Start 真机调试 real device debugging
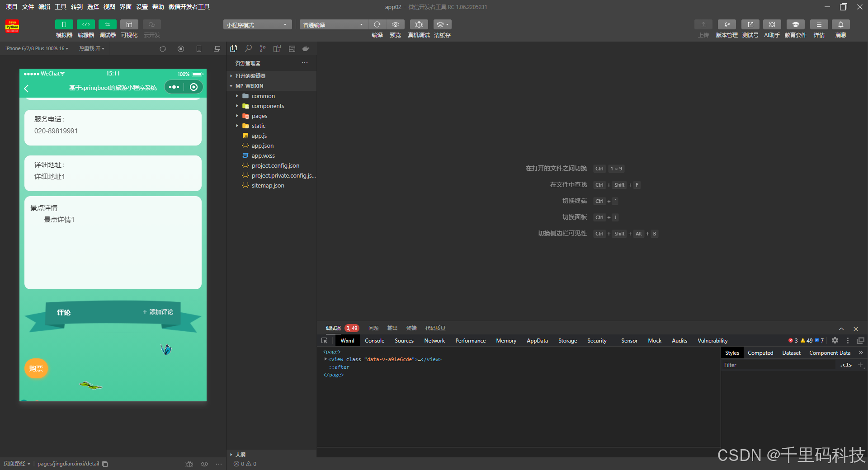This screenshot has height=470, width=868. coord(419,24)
